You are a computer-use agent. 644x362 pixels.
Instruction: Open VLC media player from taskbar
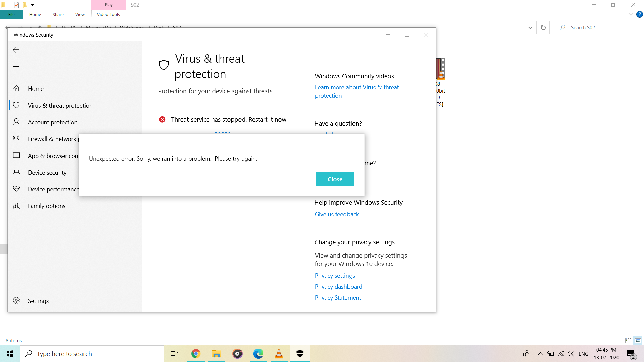(279, 354)
